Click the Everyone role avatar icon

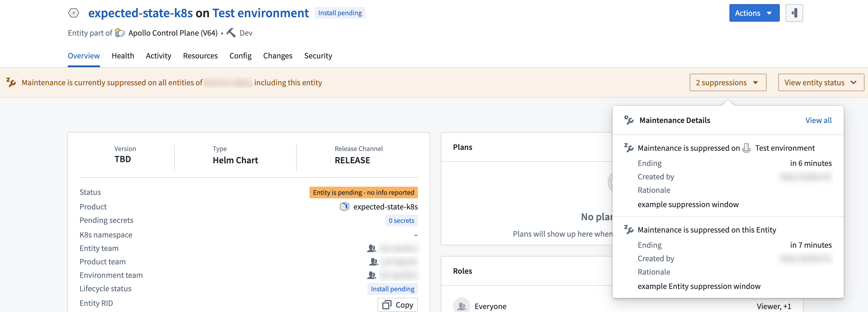(x=461, y=306)
